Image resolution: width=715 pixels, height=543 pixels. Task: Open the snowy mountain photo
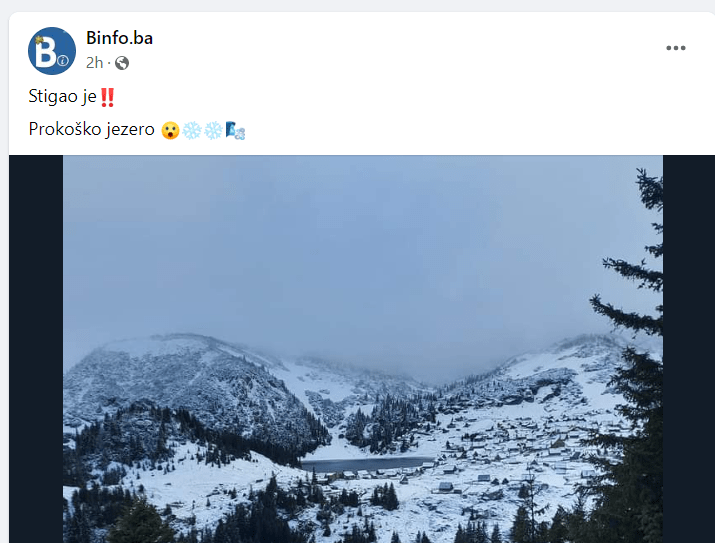point(363,349)
